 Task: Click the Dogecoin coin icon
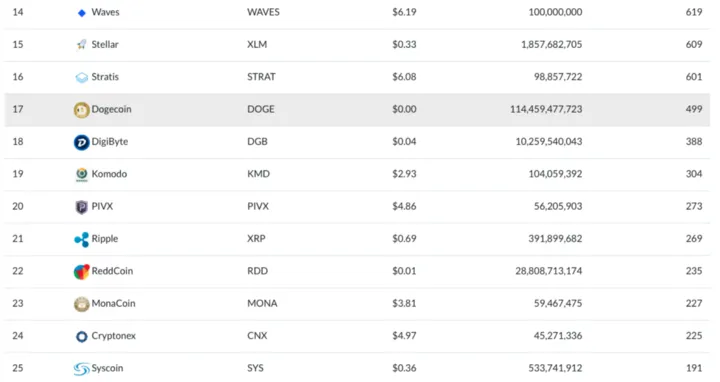(82, 110)
